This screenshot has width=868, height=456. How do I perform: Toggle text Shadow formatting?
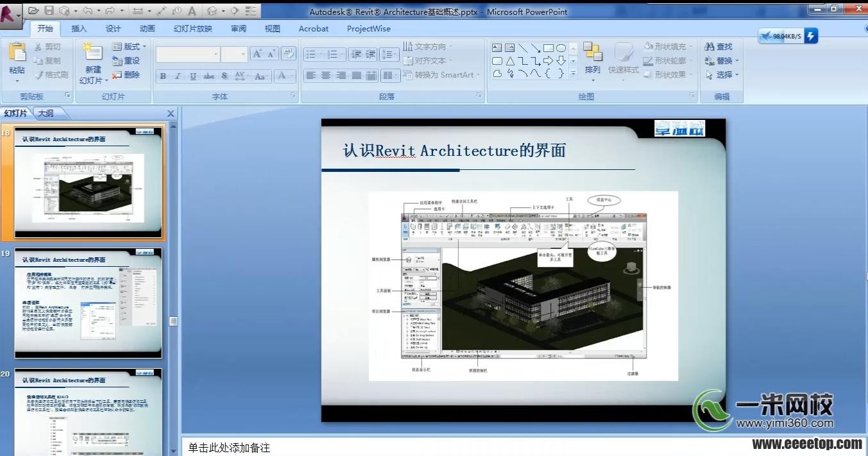(225, 76)
